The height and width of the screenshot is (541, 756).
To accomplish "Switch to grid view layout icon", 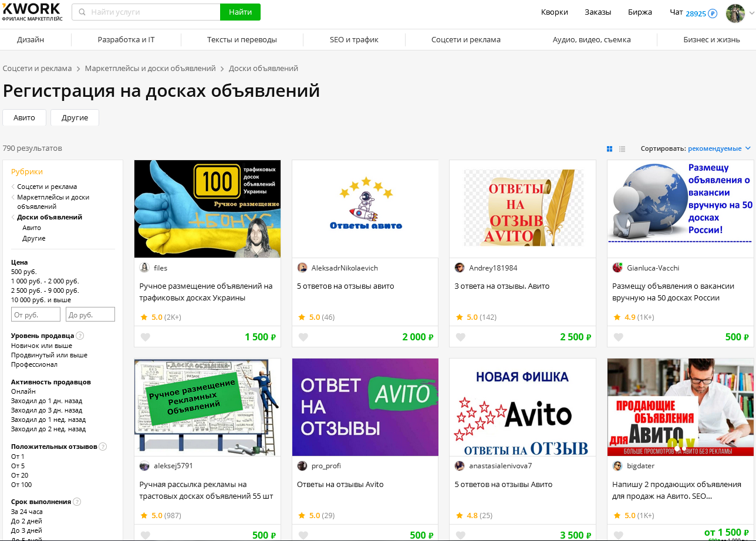I will 609,149.
